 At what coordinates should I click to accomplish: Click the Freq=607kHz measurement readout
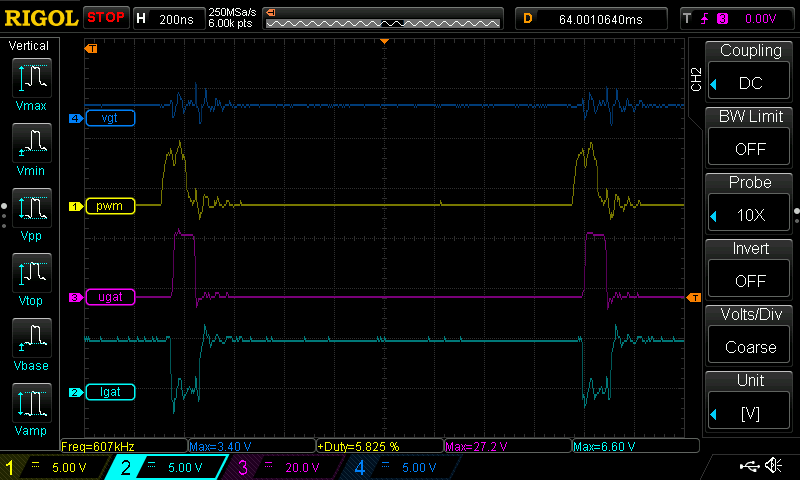point(124,446)
